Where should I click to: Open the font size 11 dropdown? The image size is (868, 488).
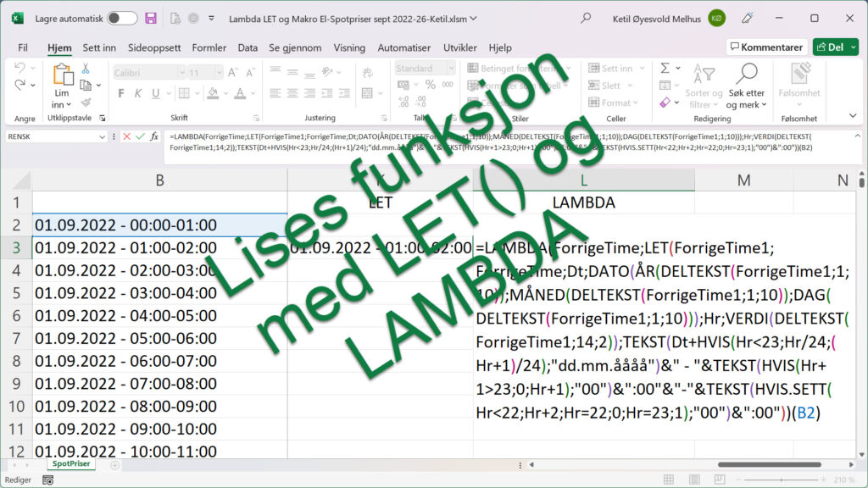(x=220, y=73)
